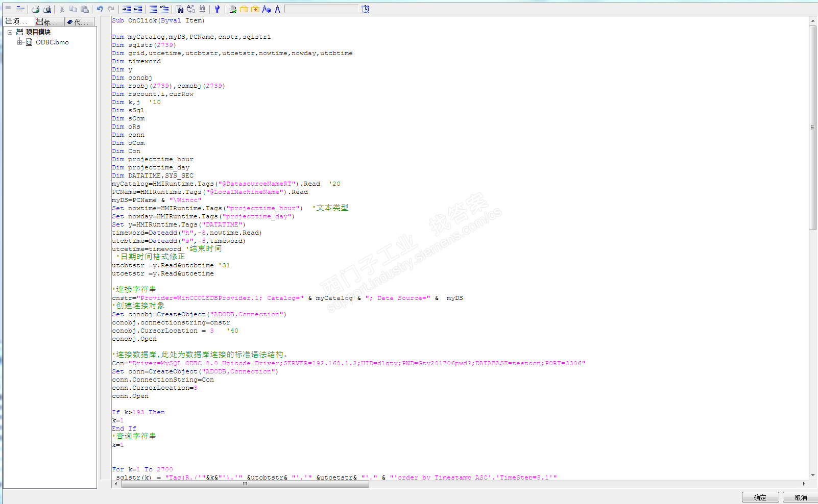This screenshot has height=504, width=818.
Task: Click the binoculars find icon
Action: 180,9
